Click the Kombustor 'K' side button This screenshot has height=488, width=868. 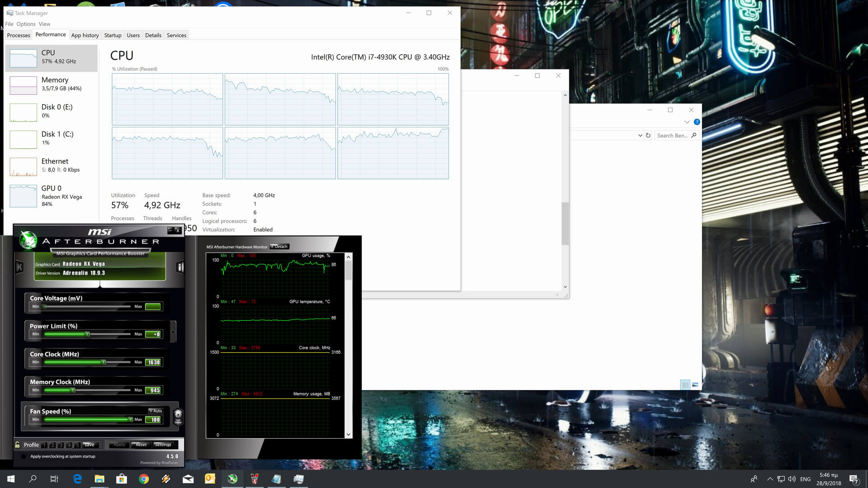[19, 267]
